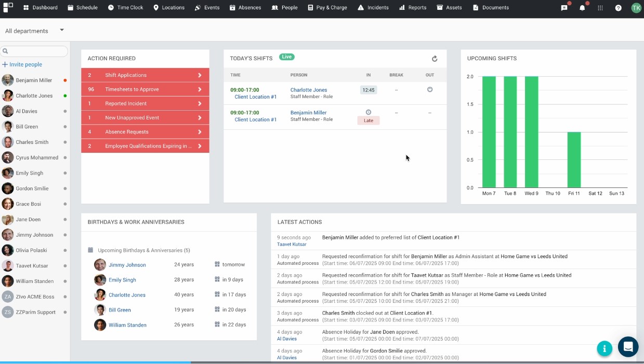Open the TK user profile avatar
Screen dimensions: 644x364
click(x=636, y=8)
